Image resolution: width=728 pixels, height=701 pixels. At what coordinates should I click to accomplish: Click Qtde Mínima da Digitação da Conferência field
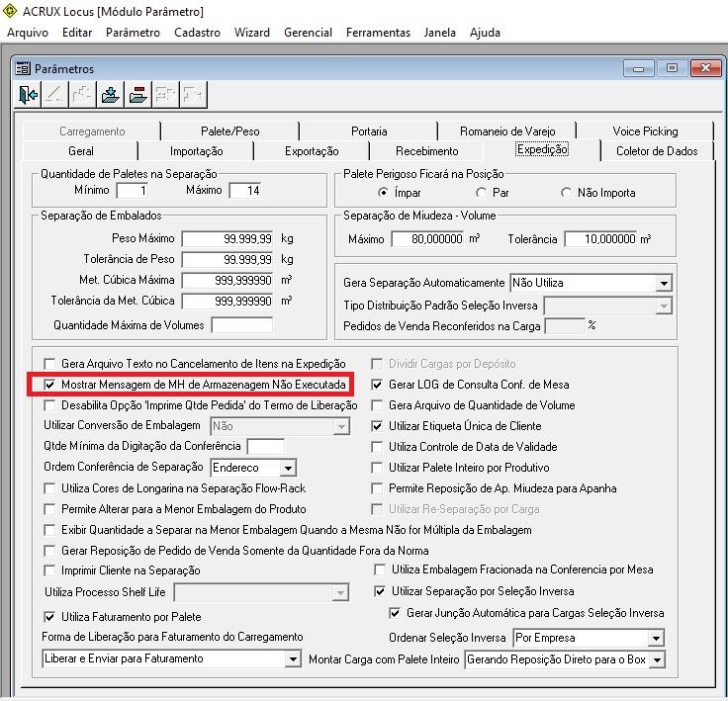pos(265,446)
